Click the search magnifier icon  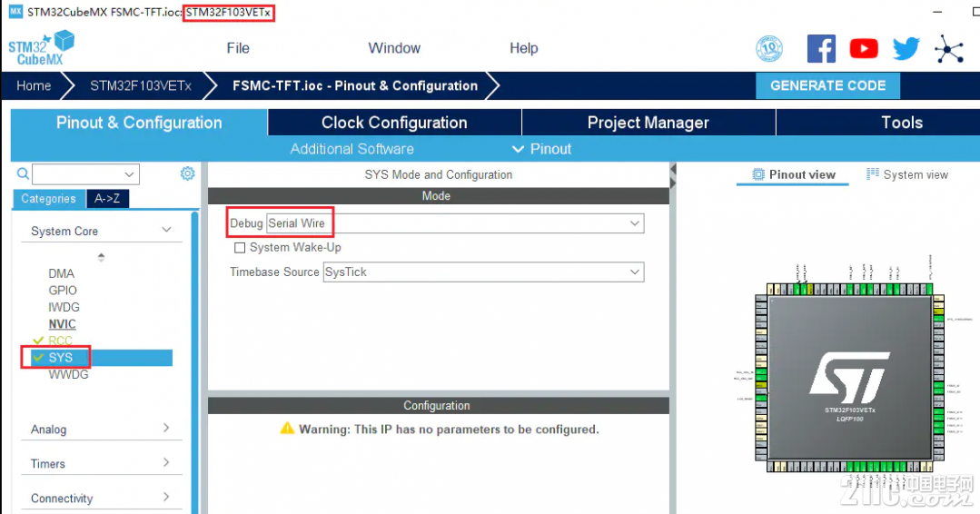coord(23,173)
